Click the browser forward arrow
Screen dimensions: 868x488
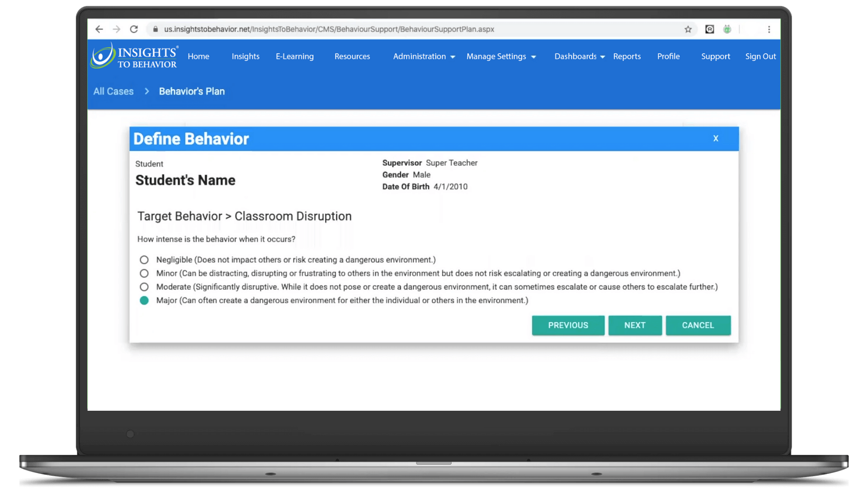[x=117, y=29]
